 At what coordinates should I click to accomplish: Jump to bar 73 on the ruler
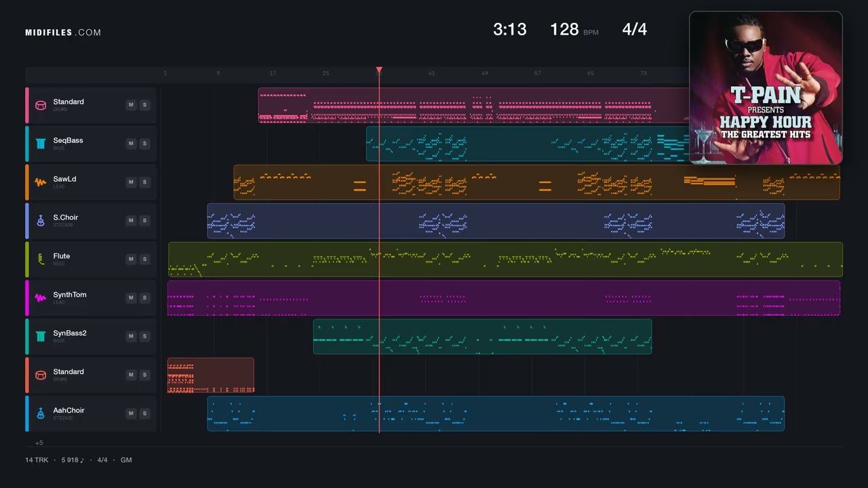point(644,73)
